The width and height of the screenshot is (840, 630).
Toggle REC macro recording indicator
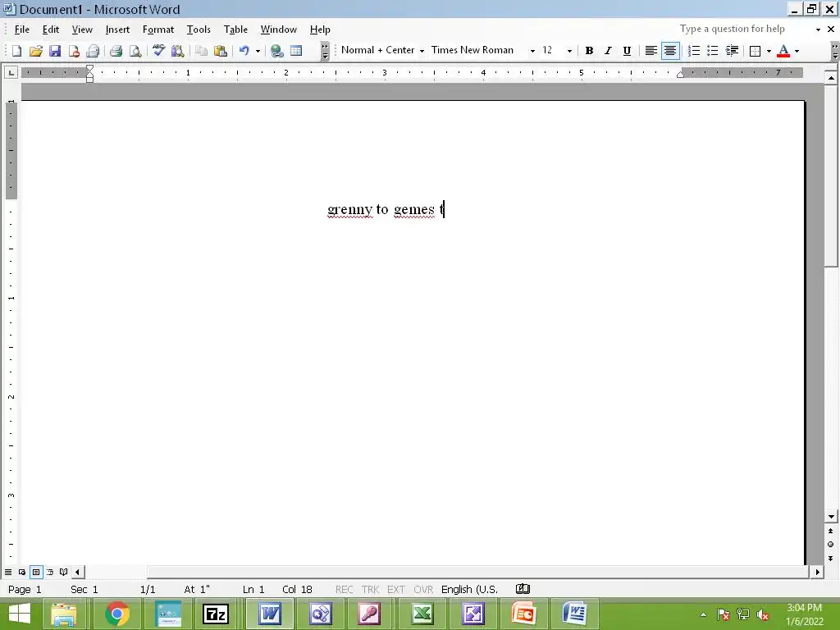pos(344,589)
